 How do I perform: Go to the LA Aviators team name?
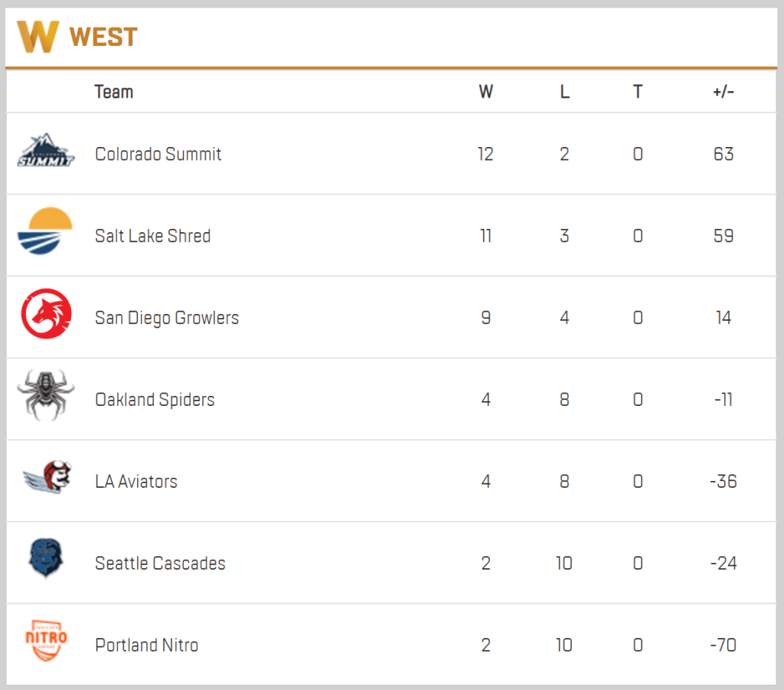[136, 482]
